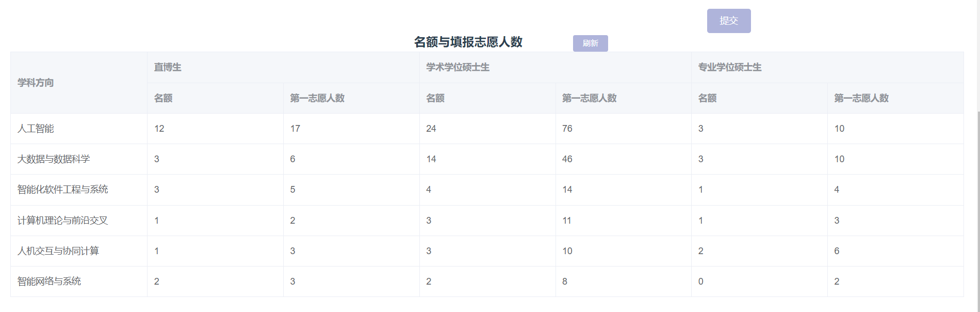Click the 刷新 refresh button
This screenshot has height=312, width=980.
[591, 43]
